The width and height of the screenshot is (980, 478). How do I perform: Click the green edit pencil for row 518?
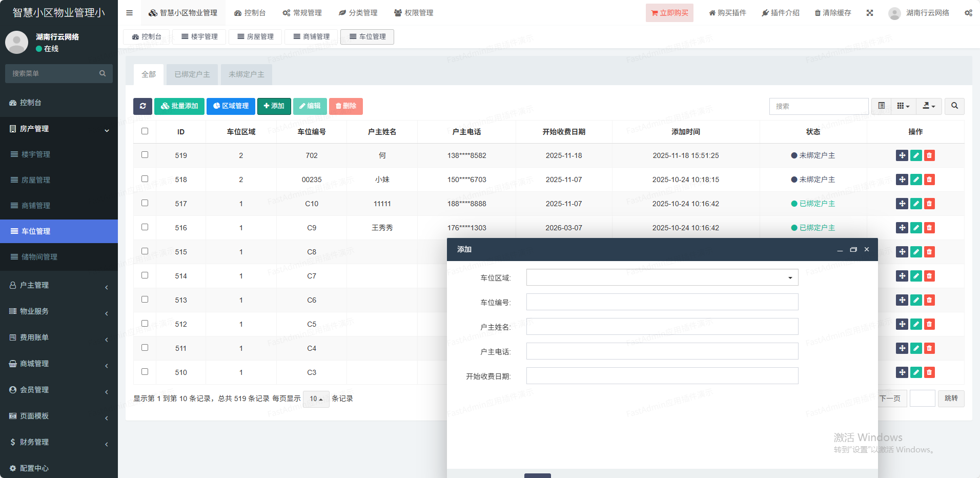916,180
